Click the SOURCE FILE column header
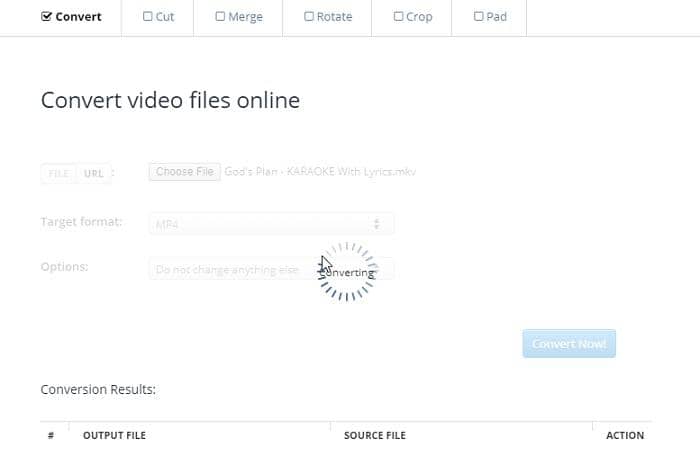 (x=374, y=435)
